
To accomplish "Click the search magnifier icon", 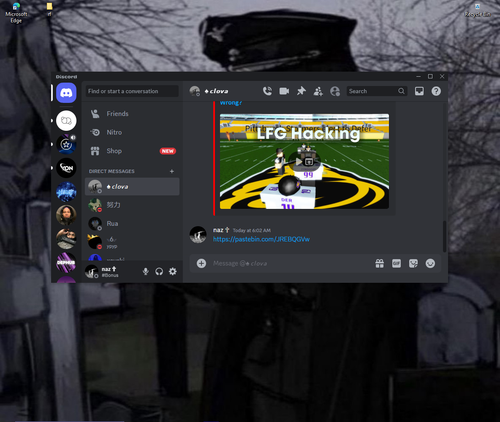I will [401, 91].
